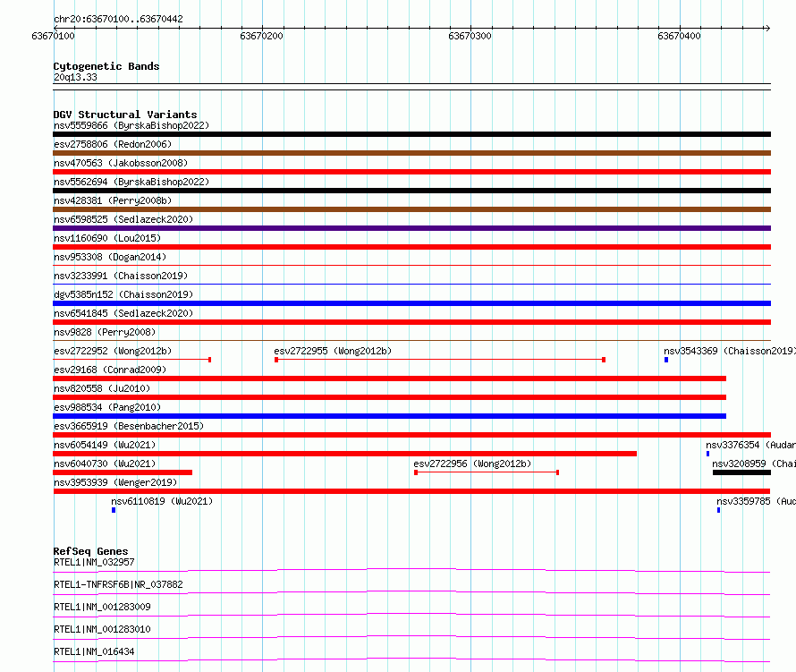Click the black nsv3208959 variant bar
The image size is (796, 672).
pos(741,472)
